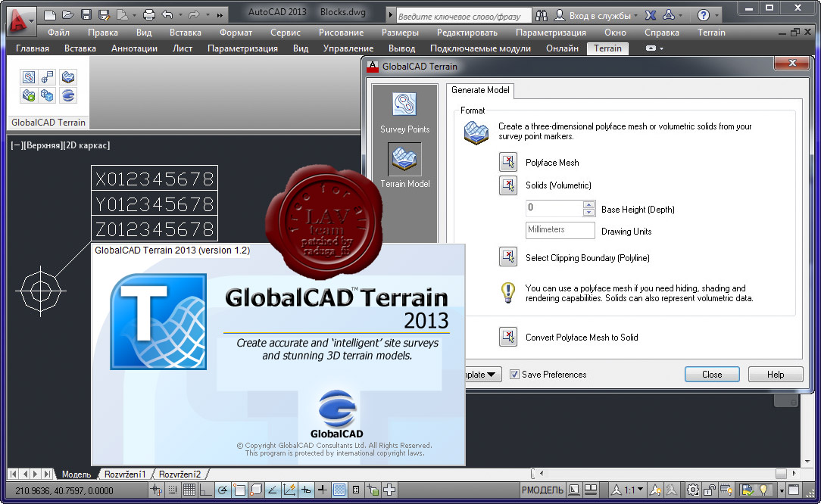The image size is (821, 504).
Task: Click Solids (Volumetric) pick button
Action: pyautogui.click(x=508, y=185)
